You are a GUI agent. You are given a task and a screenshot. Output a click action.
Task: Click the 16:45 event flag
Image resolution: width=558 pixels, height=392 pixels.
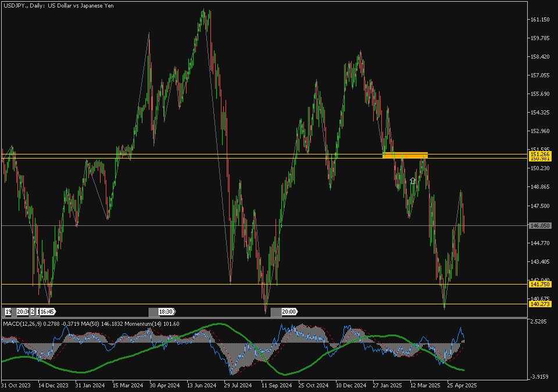pos(47,311)
